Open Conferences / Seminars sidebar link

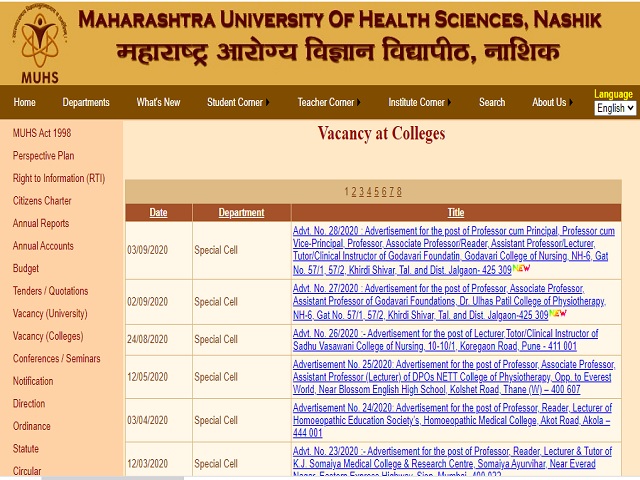(x=56, y=358)
